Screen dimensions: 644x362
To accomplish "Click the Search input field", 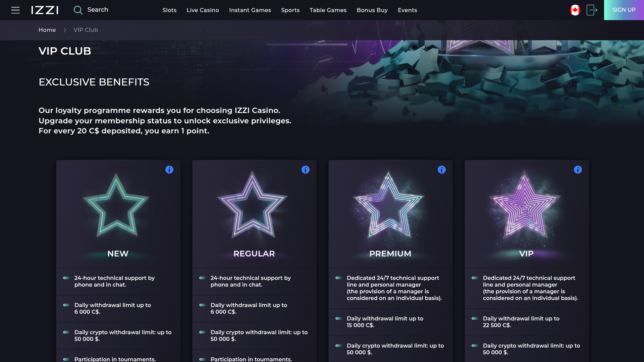I will click(x=98, y=10).
